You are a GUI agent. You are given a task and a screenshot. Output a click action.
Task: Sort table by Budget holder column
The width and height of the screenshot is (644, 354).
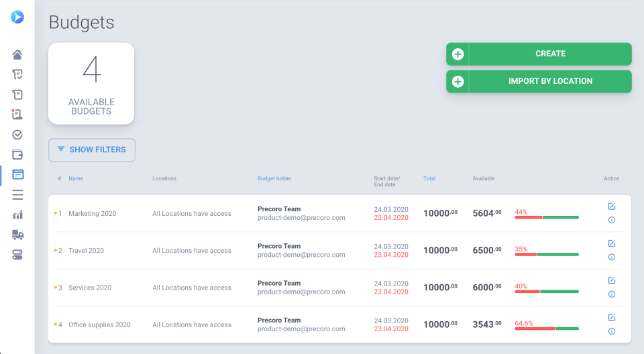coord(274,178)
